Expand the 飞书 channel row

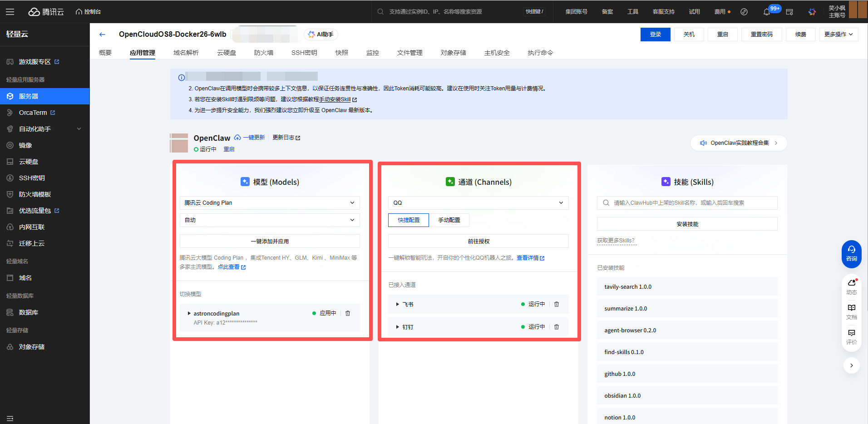pos(398,304)
